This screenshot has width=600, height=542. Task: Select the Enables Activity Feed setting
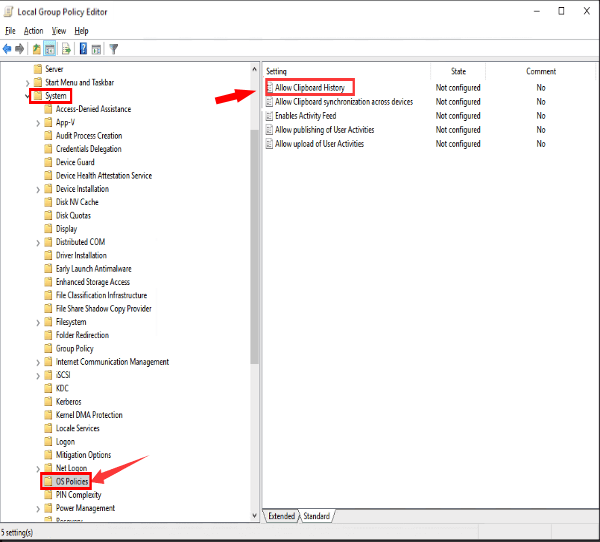(x=305, y=116)
